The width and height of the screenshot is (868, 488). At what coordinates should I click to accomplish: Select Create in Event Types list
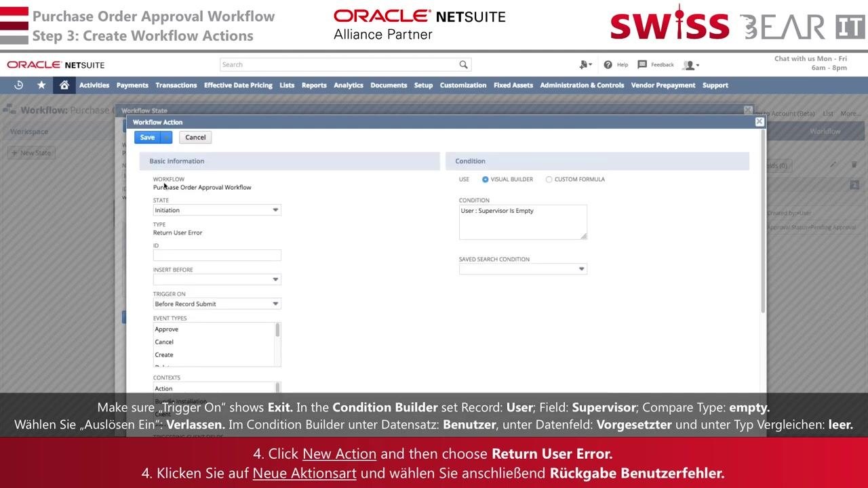(164, 355)
